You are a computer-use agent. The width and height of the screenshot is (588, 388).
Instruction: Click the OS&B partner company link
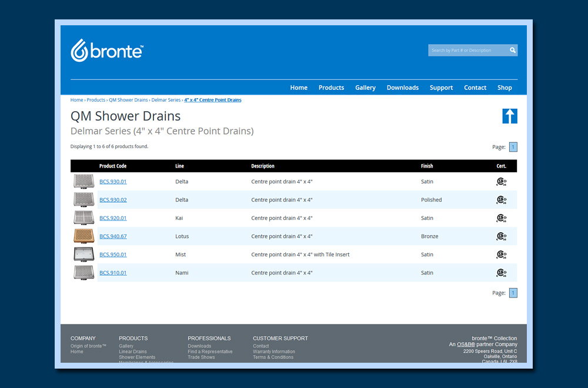(x=466, y=344)
